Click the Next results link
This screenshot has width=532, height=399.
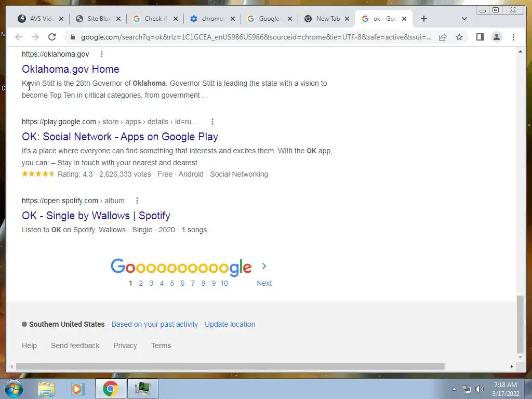point(264,283)
